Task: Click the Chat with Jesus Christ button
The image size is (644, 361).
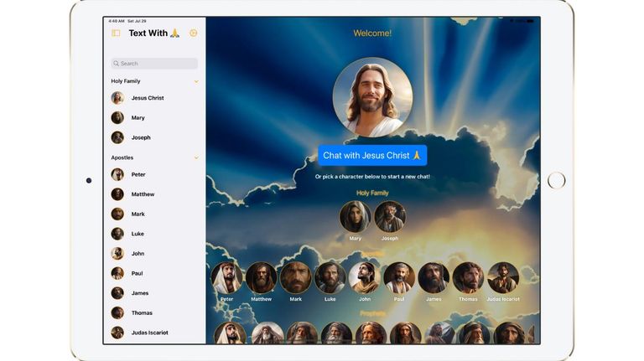Action: (372, 156)
